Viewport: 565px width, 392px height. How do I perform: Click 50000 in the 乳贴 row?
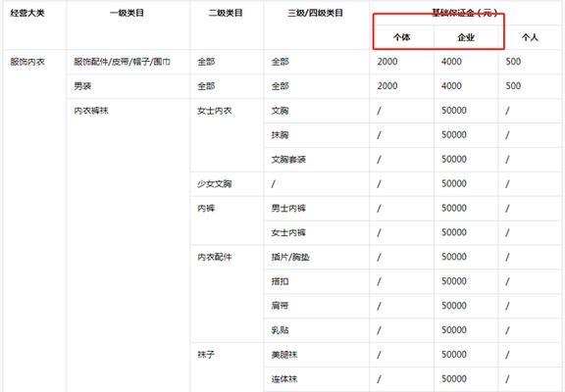coord(454,330)
